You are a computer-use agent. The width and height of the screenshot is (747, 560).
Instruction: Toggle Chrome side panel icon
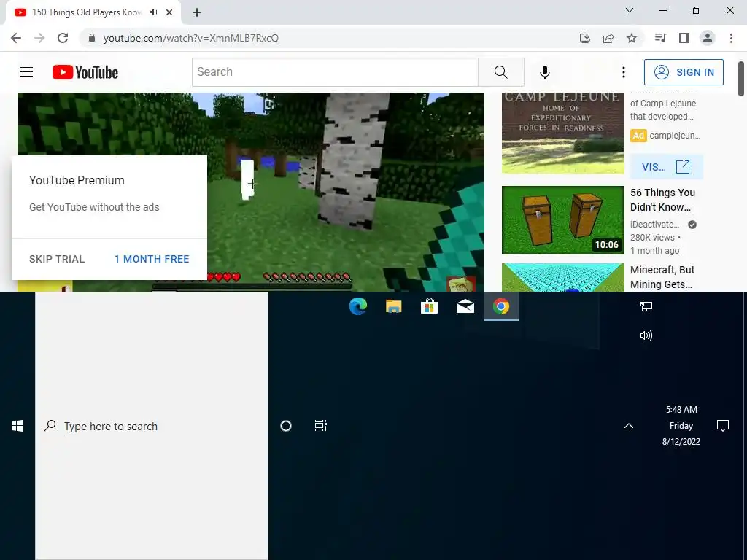(684, 38)
